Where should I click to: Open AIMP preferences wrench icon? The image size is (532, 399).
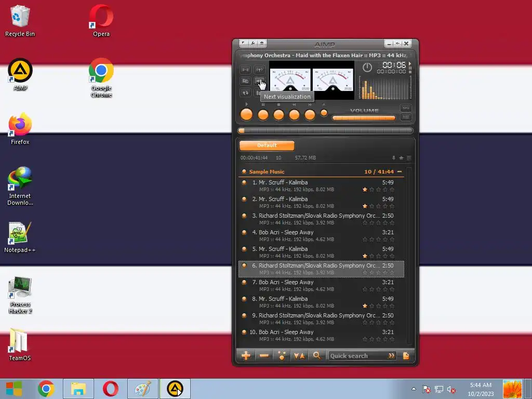pos(253,43)
